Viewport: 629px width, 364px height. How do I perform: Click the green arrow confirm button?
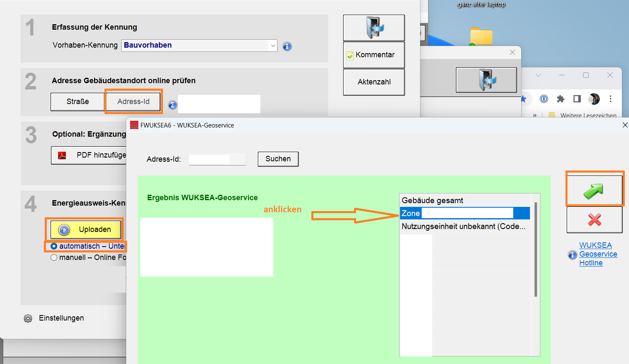click(x=594, y=191)
